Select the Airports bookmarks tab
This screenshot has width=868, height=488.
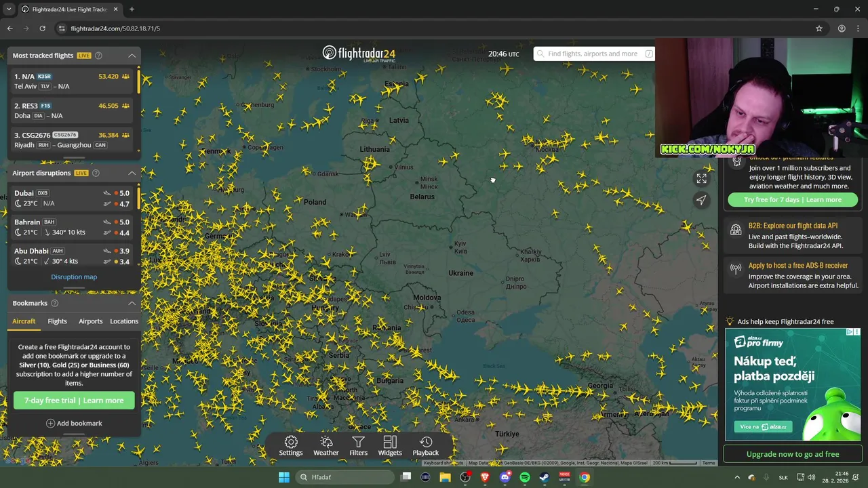(x=90, y=321)
